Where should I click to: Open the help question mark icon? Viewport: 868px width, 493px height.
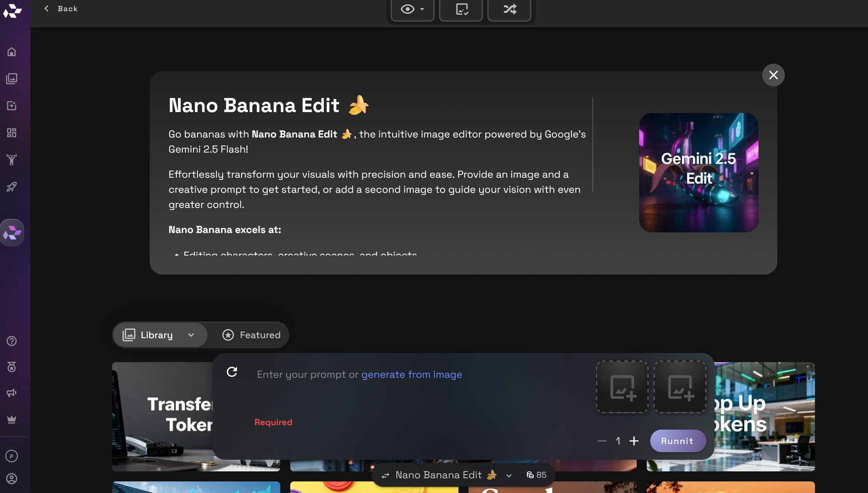point(12,341)
